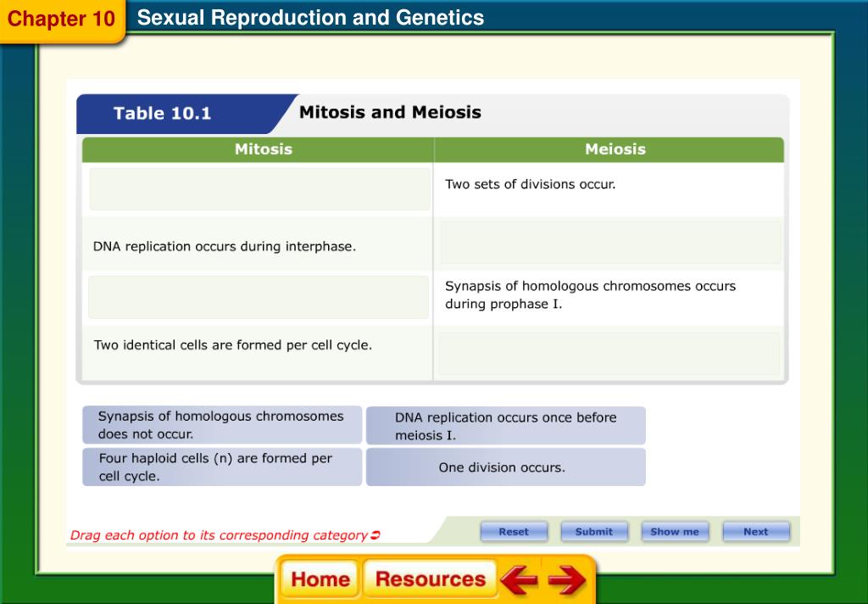
Task: Click 'Two identical cells are formed per cell cycle' cell
Action: (x=258, y=352)
